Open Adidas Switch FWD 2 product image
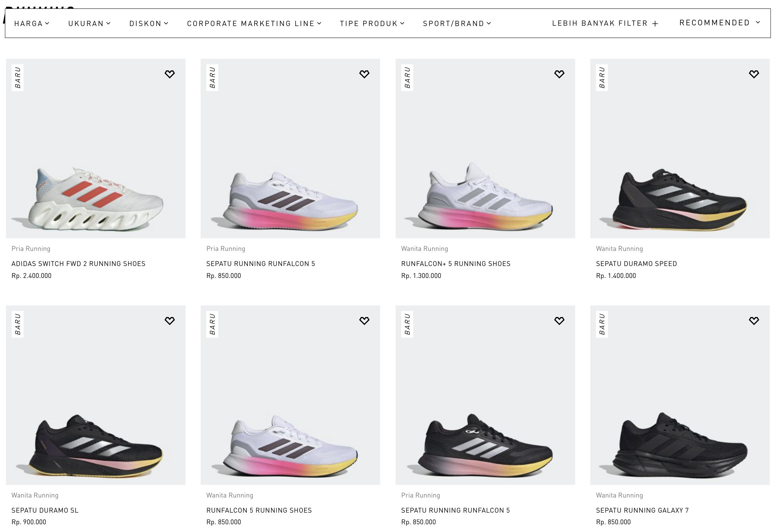This screenshot has width=780, height=532. pos(96,148)
